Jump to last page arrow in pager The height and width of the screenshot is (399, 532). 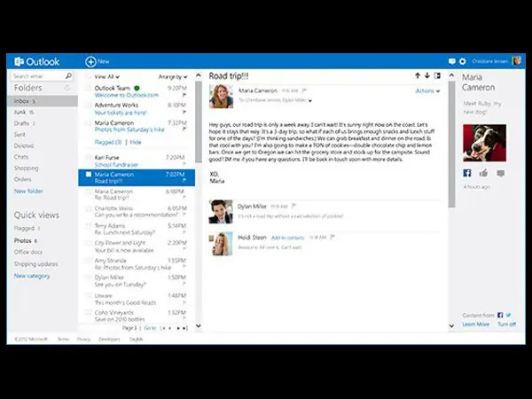click(185, 328)
